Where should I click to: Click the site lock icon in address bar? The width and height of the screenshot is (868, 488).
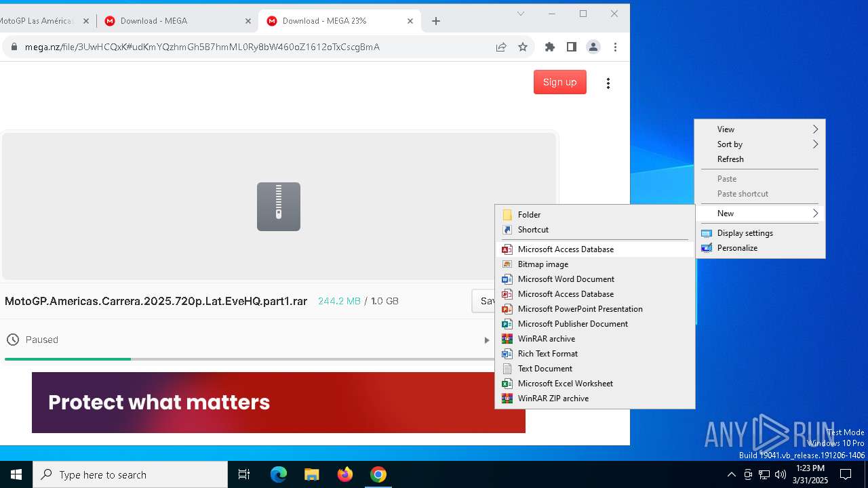tap(14, 47)
